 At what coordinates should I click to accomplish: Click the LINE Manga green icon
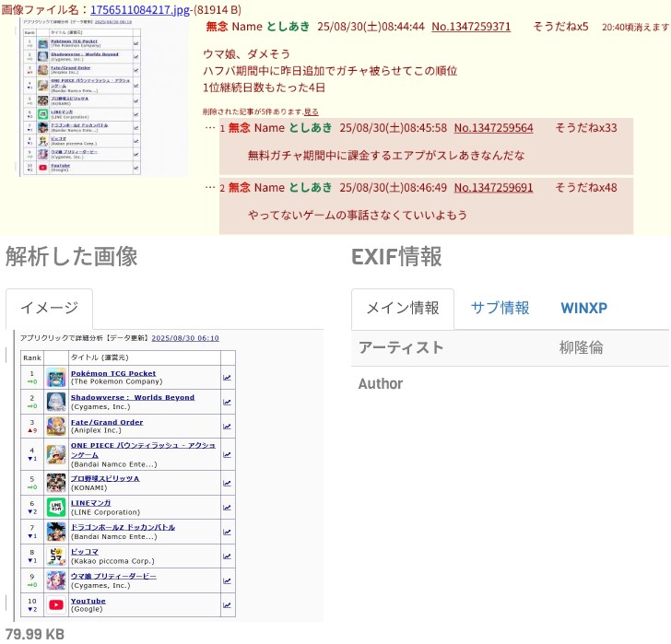point(55,507)
